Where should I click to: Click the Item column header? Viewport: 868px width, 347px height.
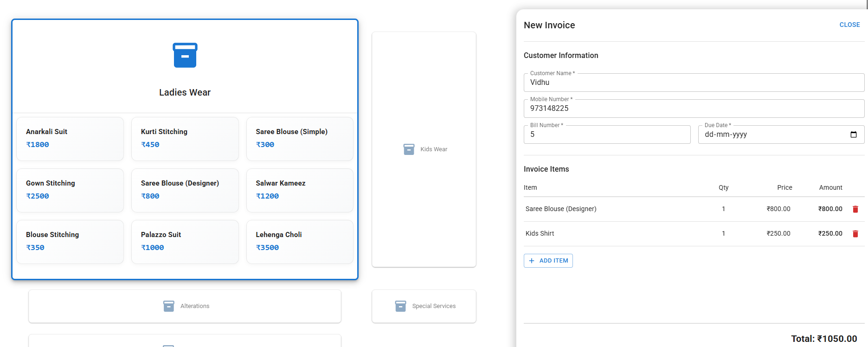[x=530, y=188]
